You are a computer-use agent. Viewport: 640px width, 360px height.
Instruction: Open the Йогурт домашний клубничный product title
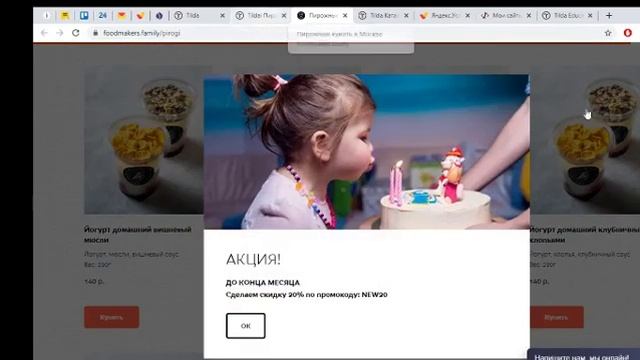coord(584,235)
